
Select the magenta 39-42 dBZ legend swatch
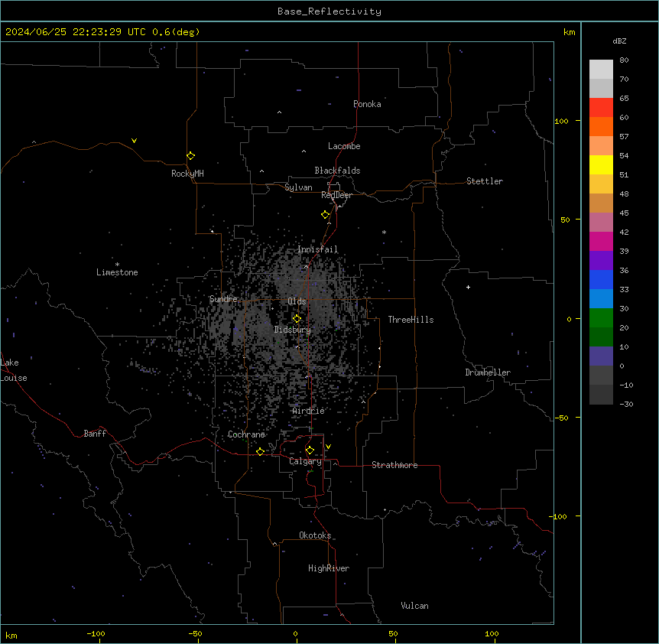click(x=601, y=241)
